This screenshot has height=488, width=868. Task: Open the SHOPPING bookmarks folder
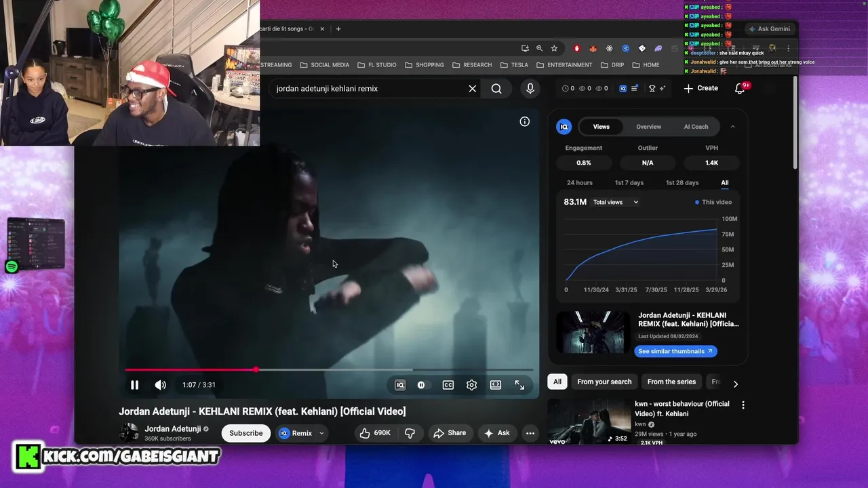click(x=424, y=65)
